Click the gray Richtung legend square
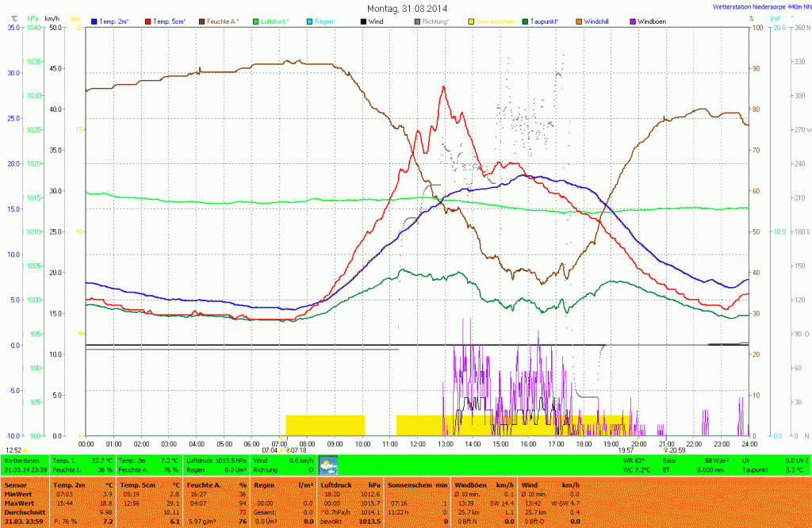The height and width of the screenshot is (528, 812). pyautogui.click(x=418, y=21)
